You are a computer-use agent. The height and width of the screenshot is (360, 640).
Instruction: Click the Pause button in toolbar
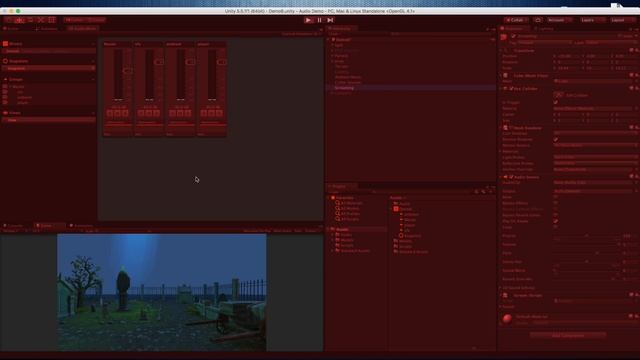pyautogui.click(x=319, y=20)
